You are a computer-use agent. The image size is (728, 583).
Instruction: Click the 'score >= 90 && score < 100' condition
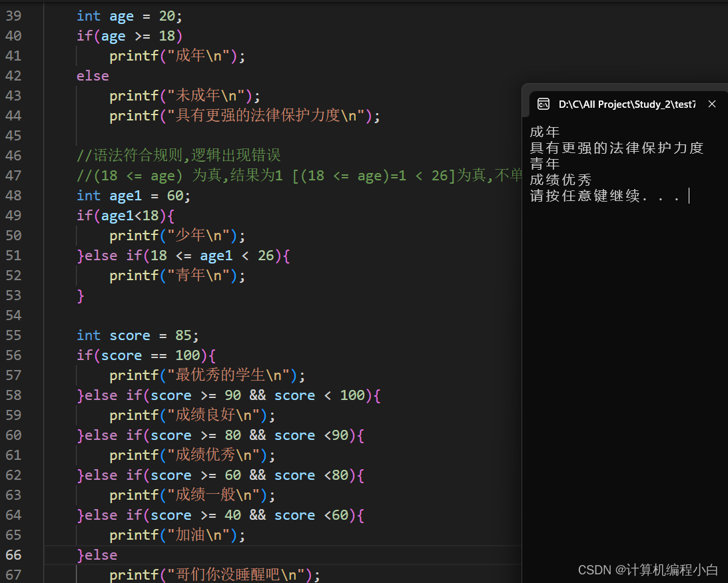pos(258,395)
